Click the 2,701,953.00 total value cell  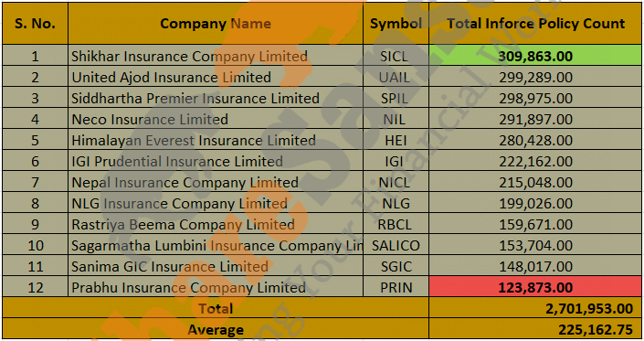click(535, 308)
